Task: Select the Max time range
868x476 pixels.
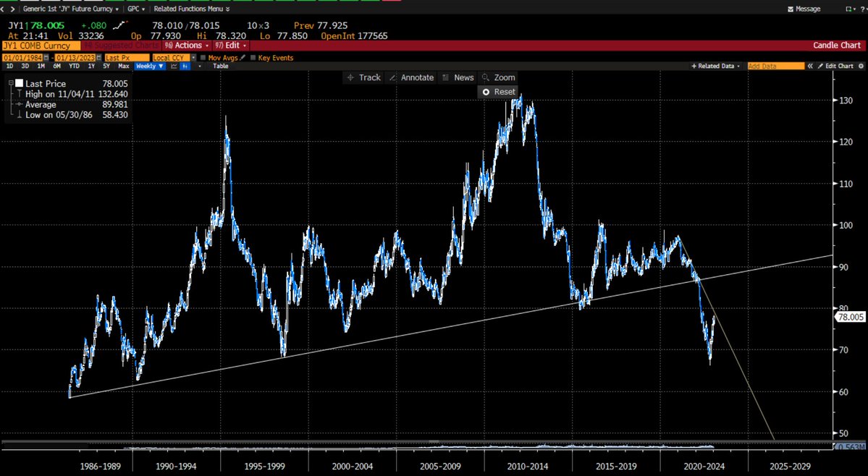Action: click(x=124, y=67)
